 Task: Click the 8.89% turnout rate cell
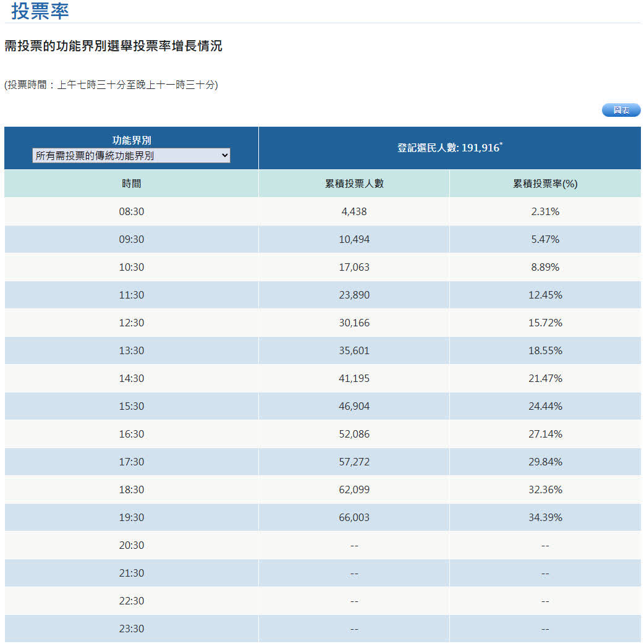point(545,267)
